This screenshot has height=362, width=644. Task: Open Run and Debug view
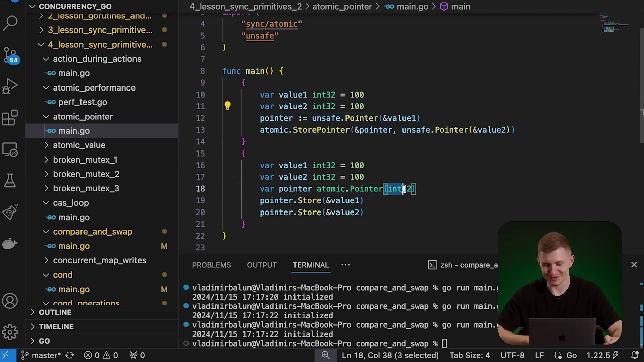pos(10,86)
